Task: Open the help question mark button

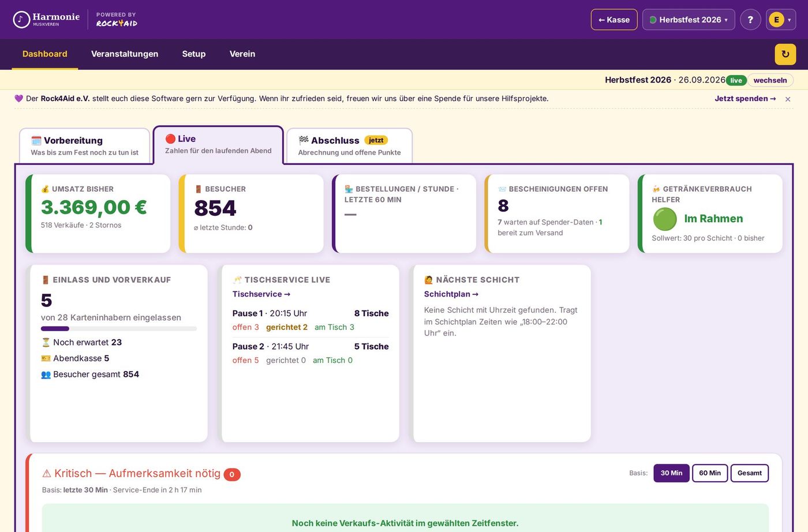Action: pos(750,20)
